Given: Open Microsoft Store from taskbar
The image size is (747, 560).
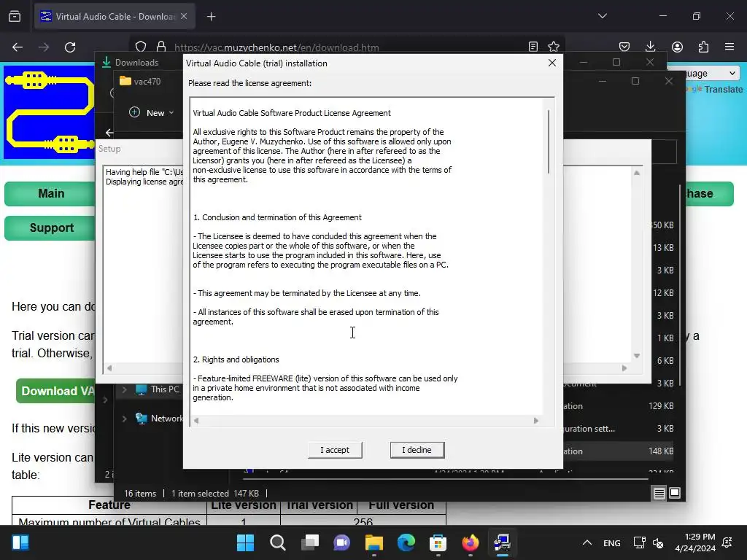Looking at the screenshot, I should click(438, 542).
